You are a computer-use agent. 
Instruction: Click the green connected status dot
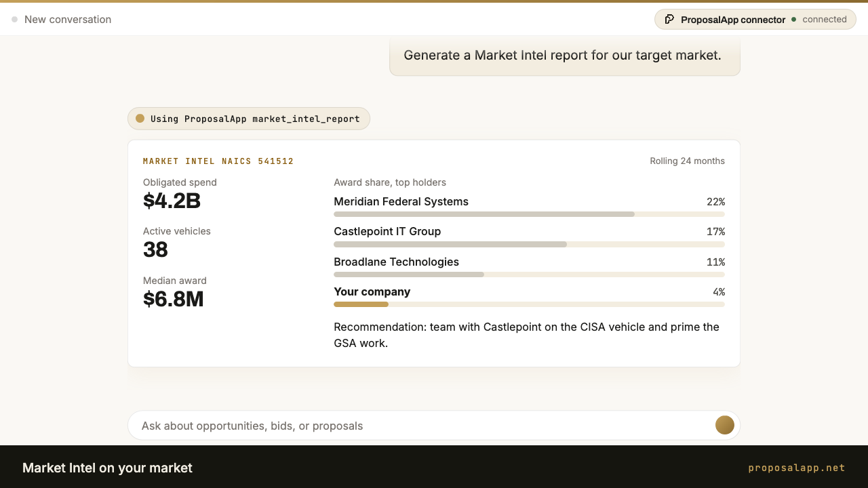[794, 20]
